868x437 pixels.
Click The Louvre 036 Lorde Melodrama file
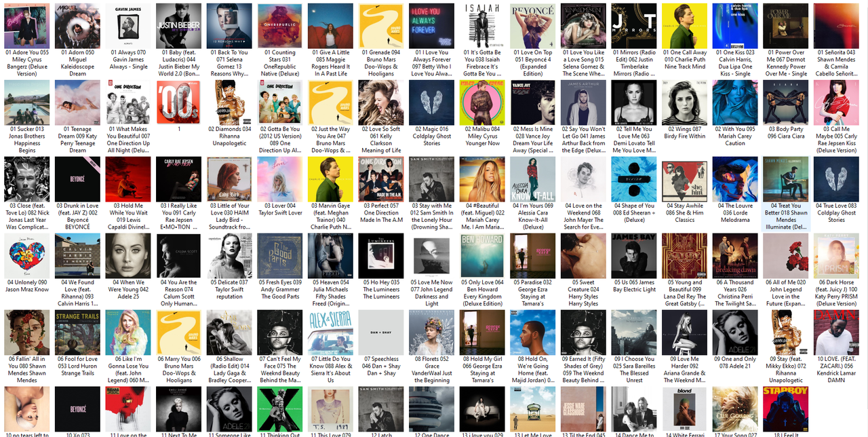(735, 191)
